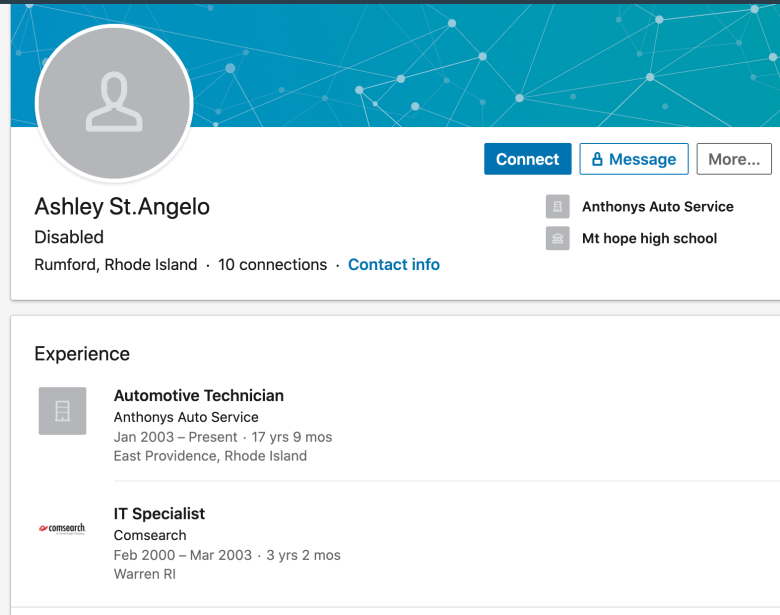Jump to the Mt hope high school entry
This screenshot has width=780, height=615.
650,239
